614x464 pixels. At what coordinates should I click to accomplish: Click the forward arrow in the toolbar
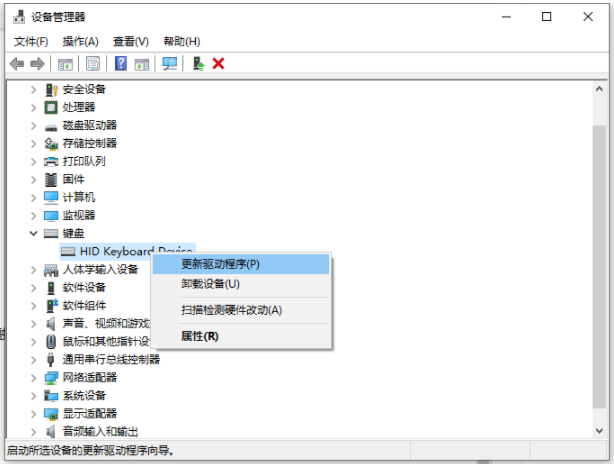pos(37,63)
